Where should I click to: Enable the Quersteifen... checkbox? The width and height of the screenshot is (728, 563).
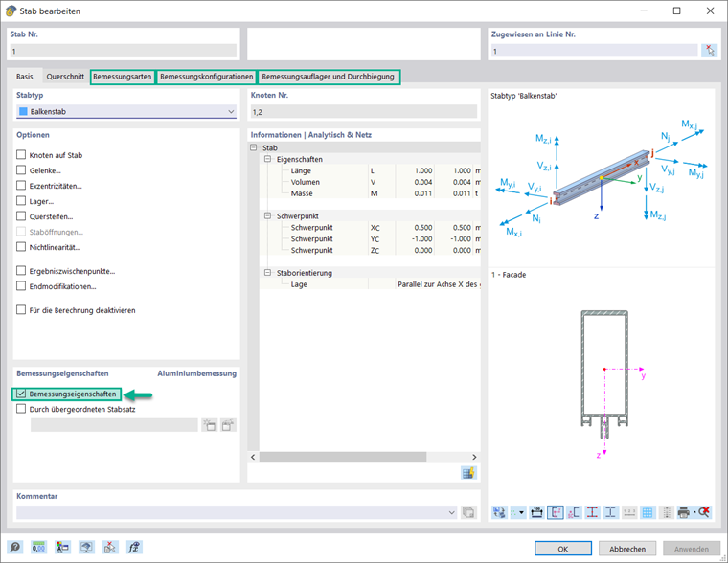pyautogui.click(x=21, y=215)
